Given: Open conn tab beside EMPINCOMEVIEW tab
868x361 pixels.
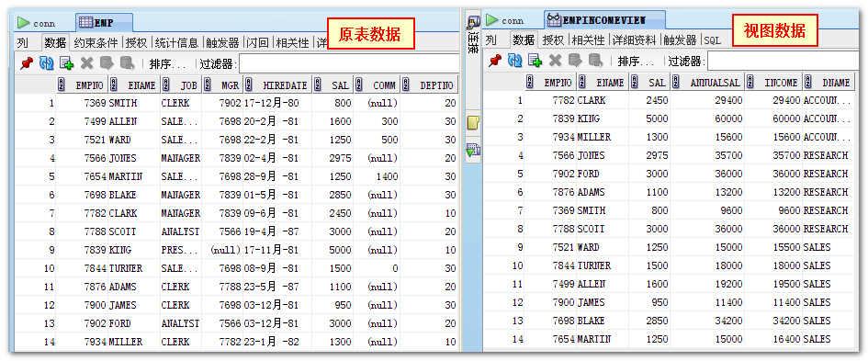Looking at the screenshot, I should [x=505, y=20].
